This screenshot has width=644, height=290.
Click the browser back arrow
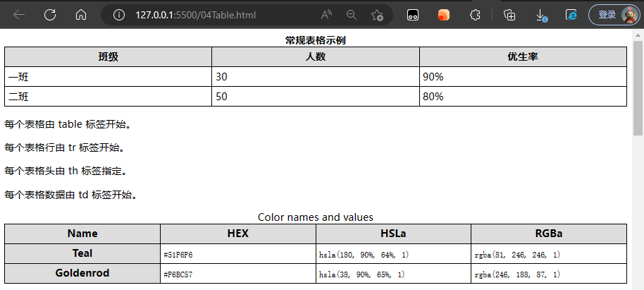[x=19, y=16]
